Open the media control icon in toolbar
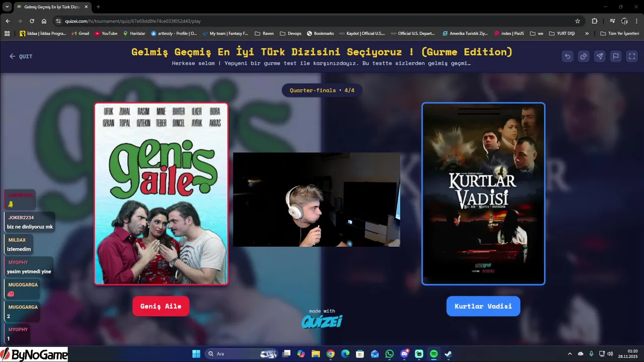 coord(612,21)
